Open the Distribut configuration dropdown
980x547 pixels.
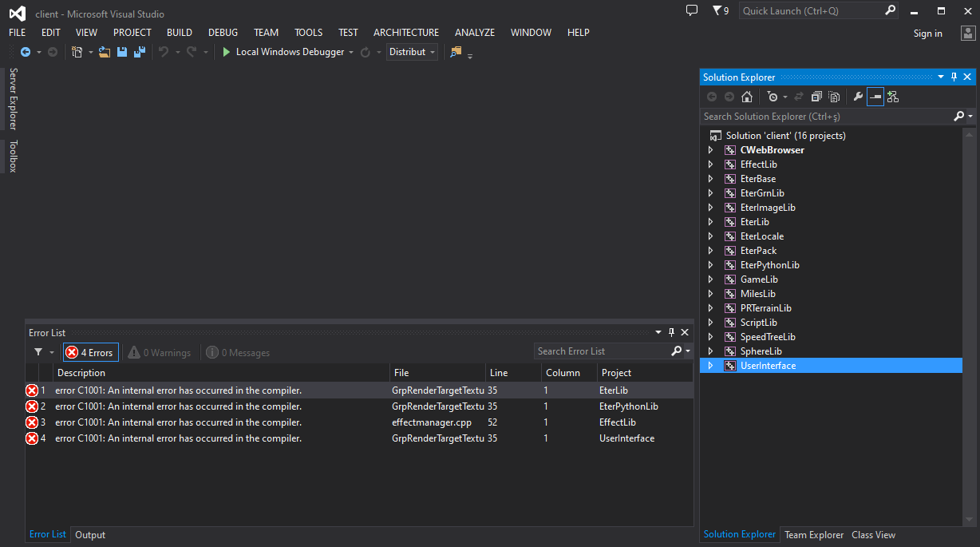pos(412,52)
